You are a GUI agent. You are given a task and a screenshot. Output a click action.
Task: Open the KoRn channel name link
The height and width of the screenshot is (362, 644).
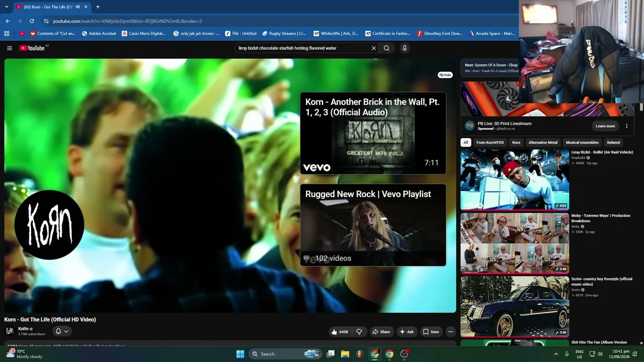[23, 329]
